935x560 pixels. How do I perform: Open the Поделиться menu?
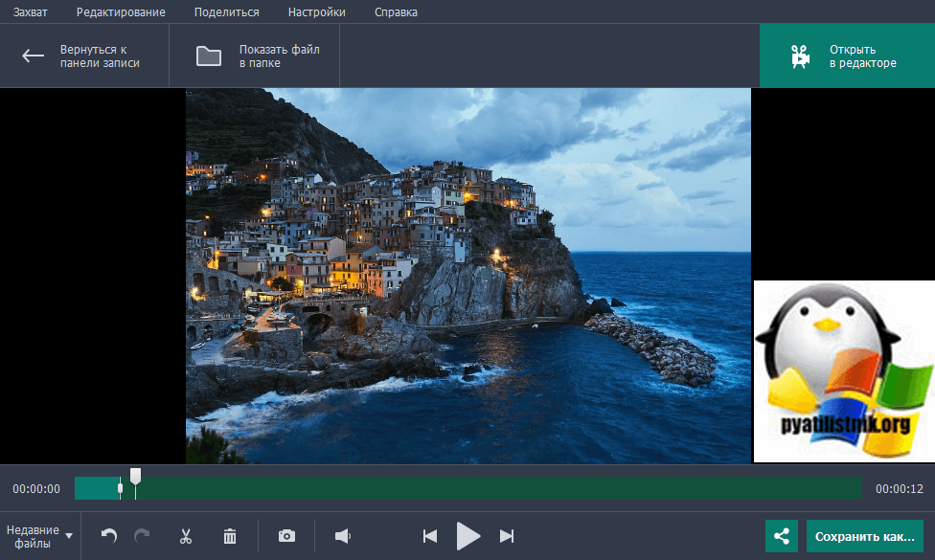(x=226, y=12)
